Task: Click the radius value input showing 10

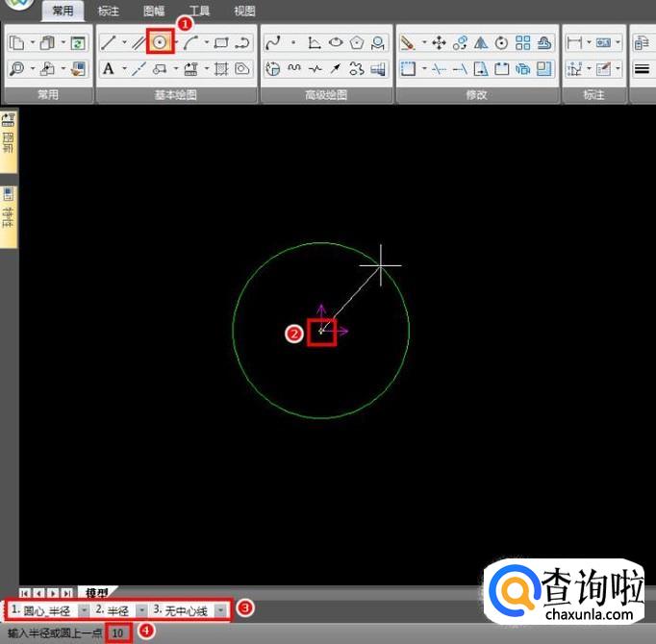Action: [117, 632]
